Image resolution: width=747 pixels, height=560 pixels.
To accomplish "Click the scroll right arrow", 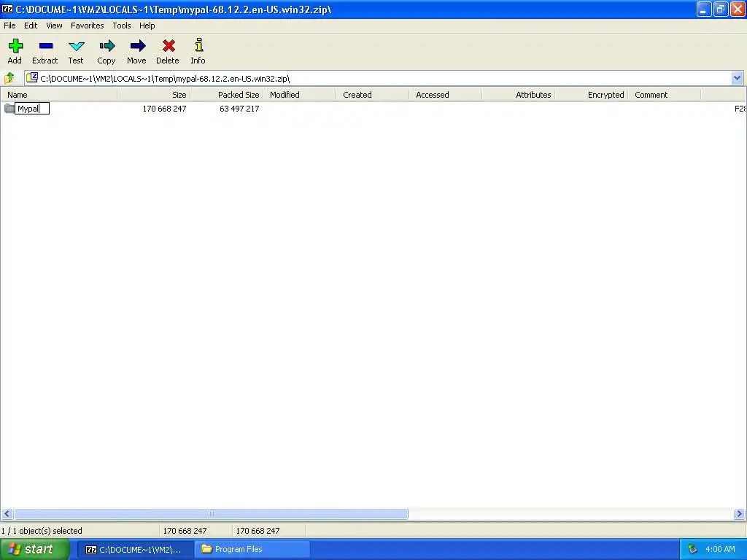I will tap(739, 514).
